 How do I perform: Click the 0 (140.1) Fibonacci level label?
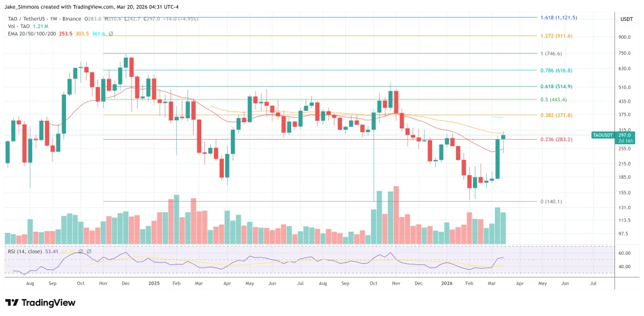pyautogui.click(x=551, y=201)
